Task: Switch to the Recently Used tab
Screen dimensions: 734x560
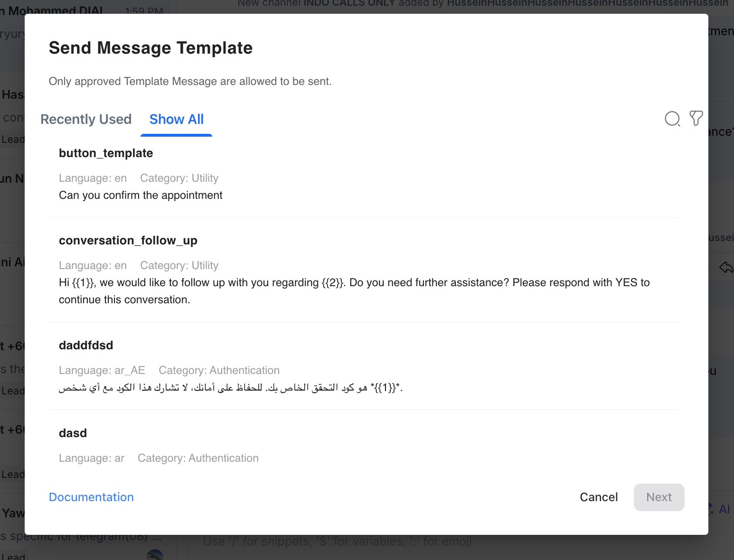Action: (86, 119)
